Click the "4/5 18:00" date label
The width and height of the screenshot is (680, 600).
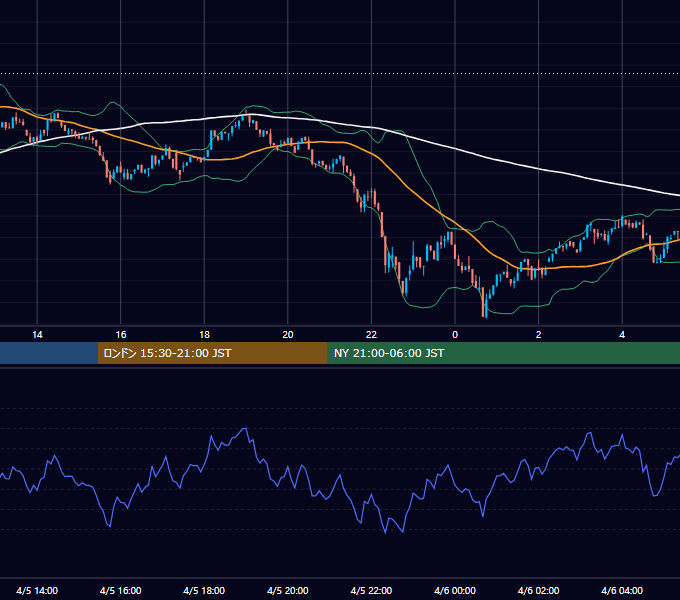(x=204, y=590)
